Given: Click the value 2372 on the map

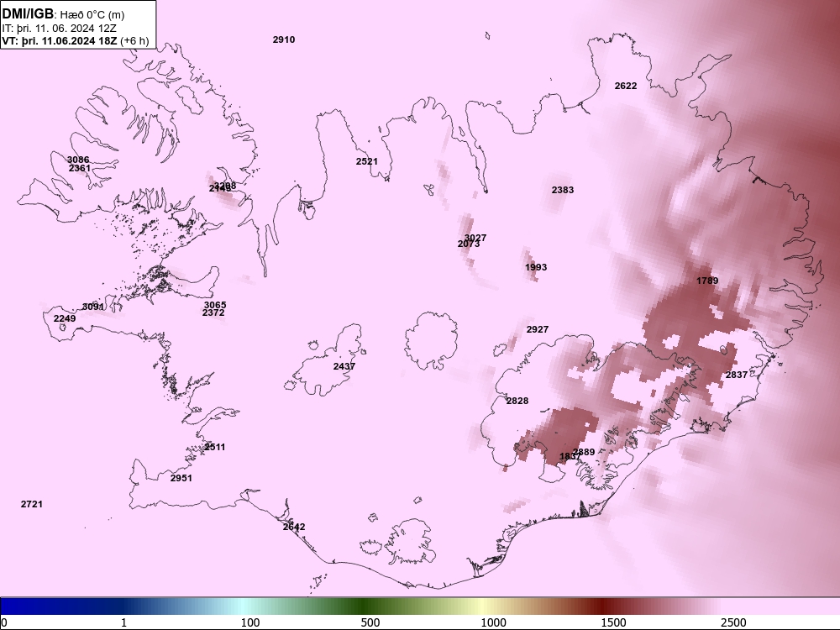Looking at the screenshot, I should pyautogui.click(x=213, y=312).
